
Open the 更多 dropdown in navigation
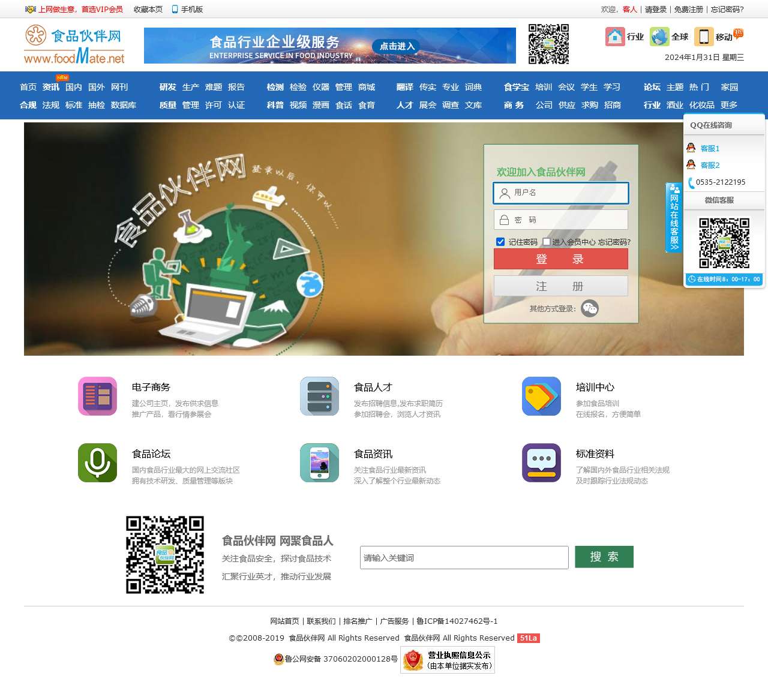tap(728, 105)
